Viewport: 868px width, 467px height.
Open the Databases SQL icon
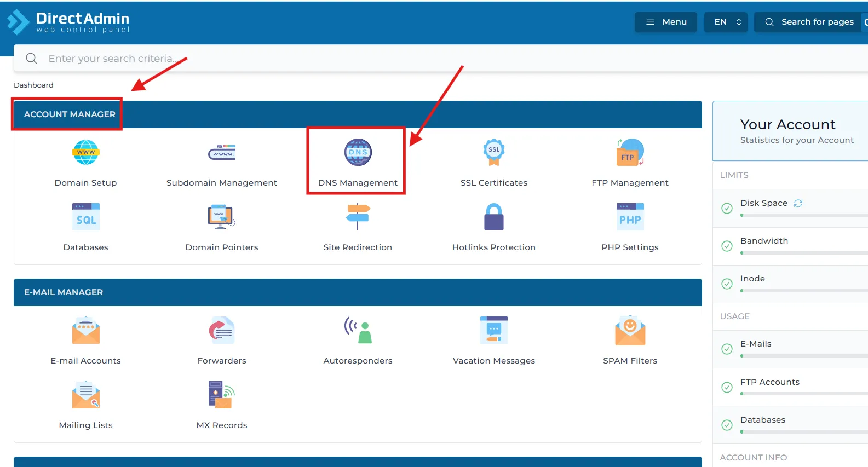pyautogui.click(x=85, y=217)
